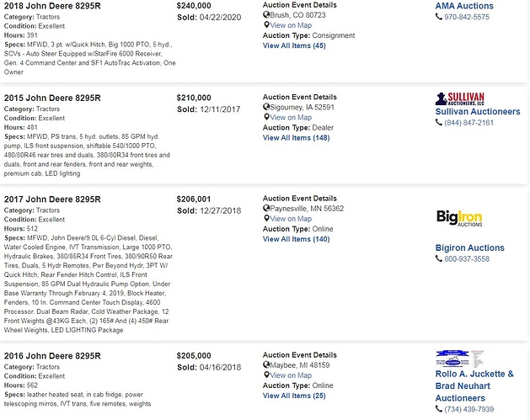Click the BigIron Auctions logo
The height and width of the screenshot is (420, 530).
pyautogui.click(x=459, y=218)
